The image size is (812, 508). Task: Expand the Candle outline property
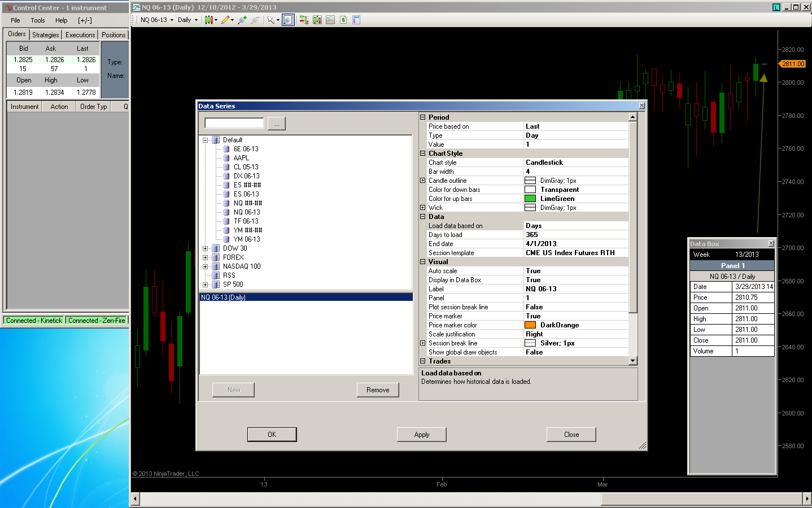(422, 181)
